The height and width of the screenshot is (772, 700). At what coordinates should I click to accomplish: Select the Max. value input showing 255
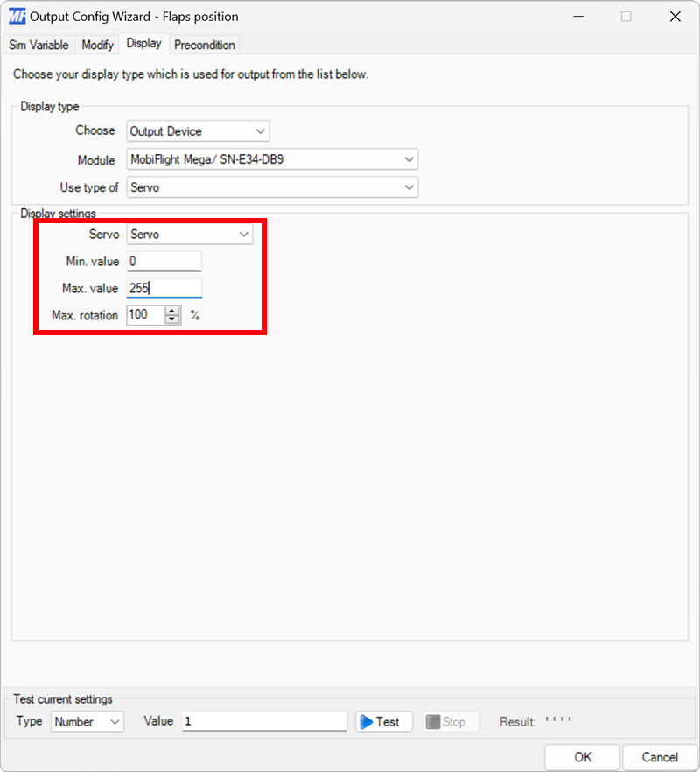pyautogui.click(x=164, y=288)
